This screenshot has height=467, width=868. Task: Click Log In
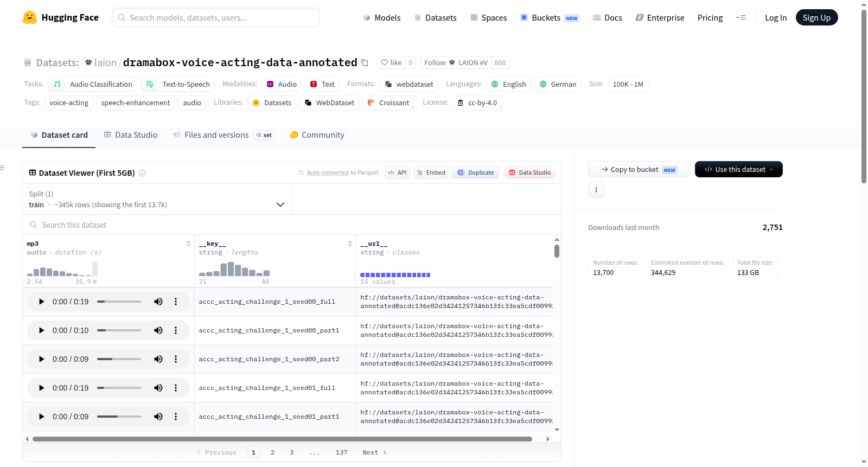click(776, 17)
